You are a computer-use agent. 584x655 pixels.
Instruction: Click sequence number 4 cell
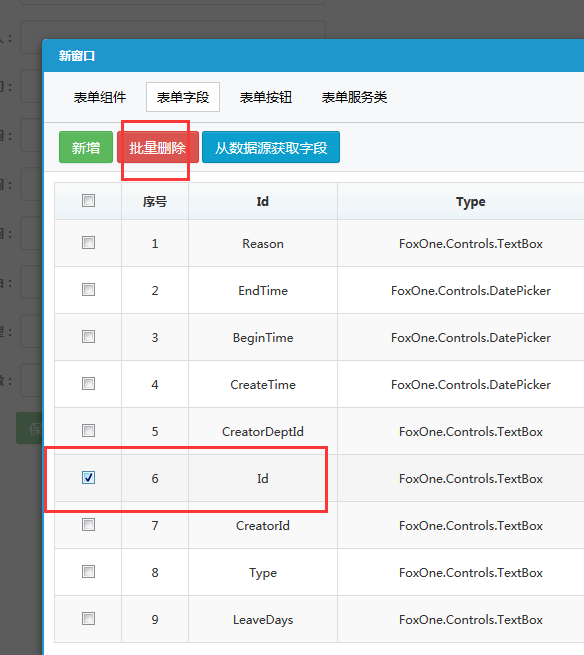[x=155, y=384]
